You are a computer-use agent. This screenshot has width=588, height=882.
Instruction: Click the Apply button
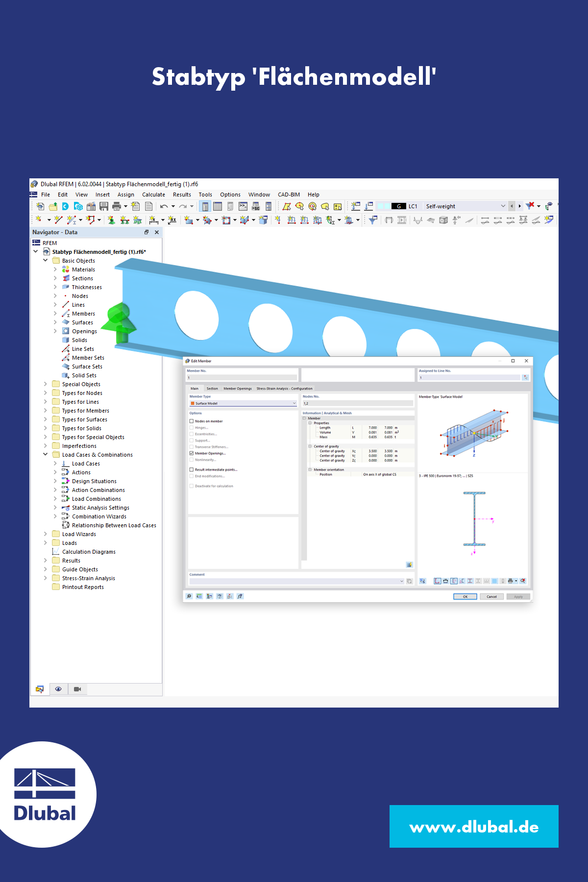pos(518,596)
